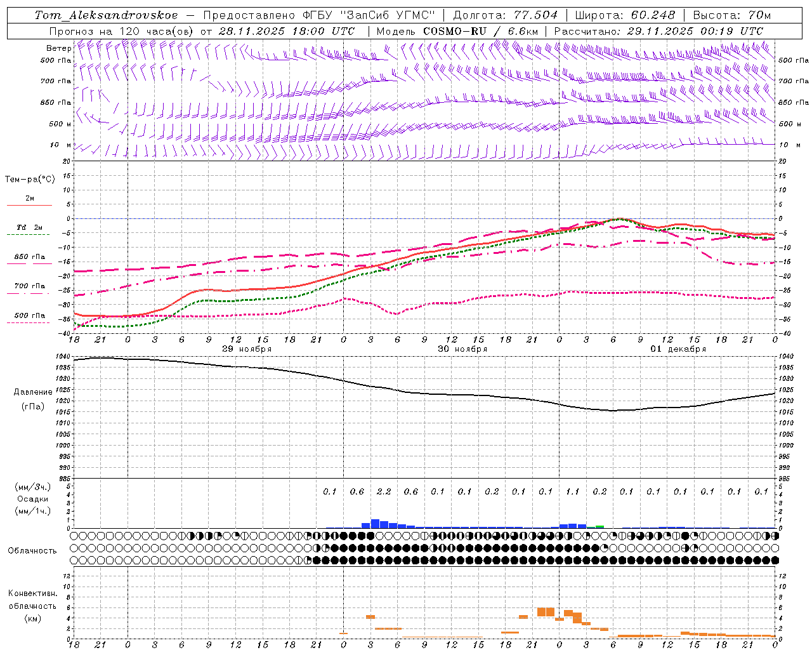
Task: Click the '(мм/1ч.)' precipitation unit label
Action: coord(33,511)
